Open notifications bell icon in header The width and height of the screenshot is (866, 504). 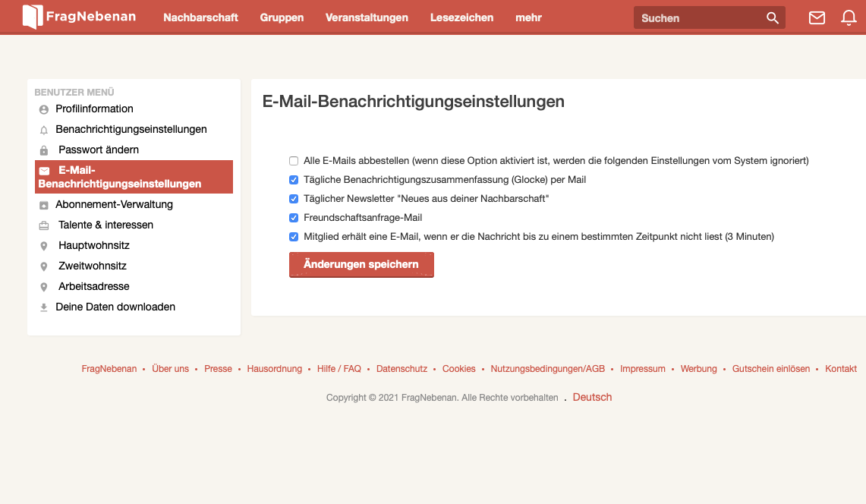point(849,17)
